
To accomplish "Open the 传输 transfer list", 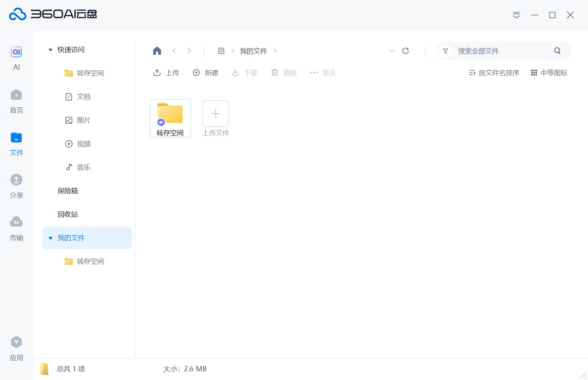I will tap(16, 226).
